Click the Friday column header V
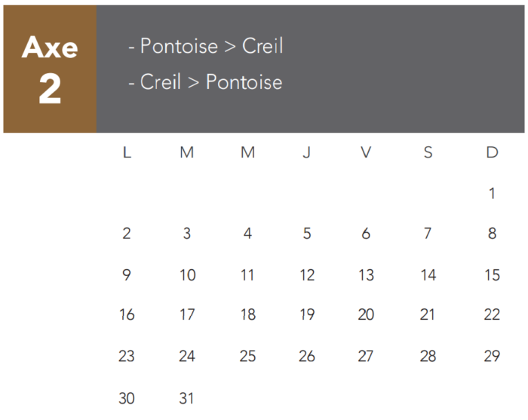 click(x=366, y=152)
